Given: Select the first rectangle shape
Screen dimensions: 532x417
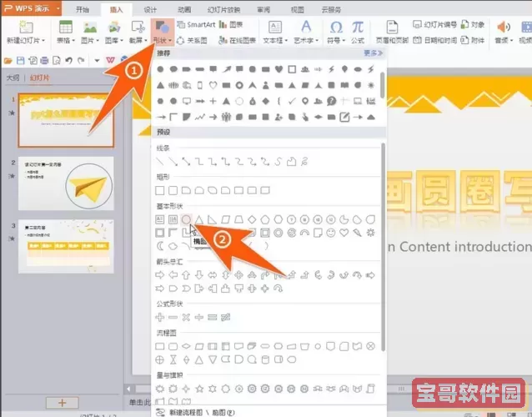Looking at the screenshot, I should [x=161, y=190].
